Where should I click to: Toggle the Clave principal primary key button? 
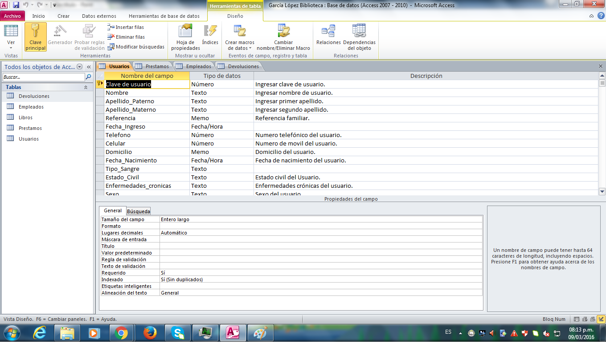[x=36, y=37]
